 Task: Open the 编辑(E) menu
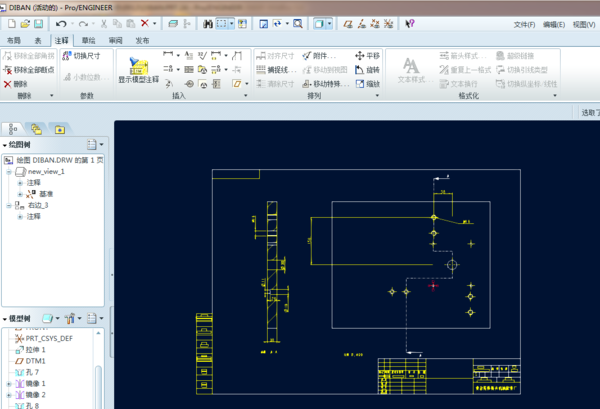click(x=554, y=23)
